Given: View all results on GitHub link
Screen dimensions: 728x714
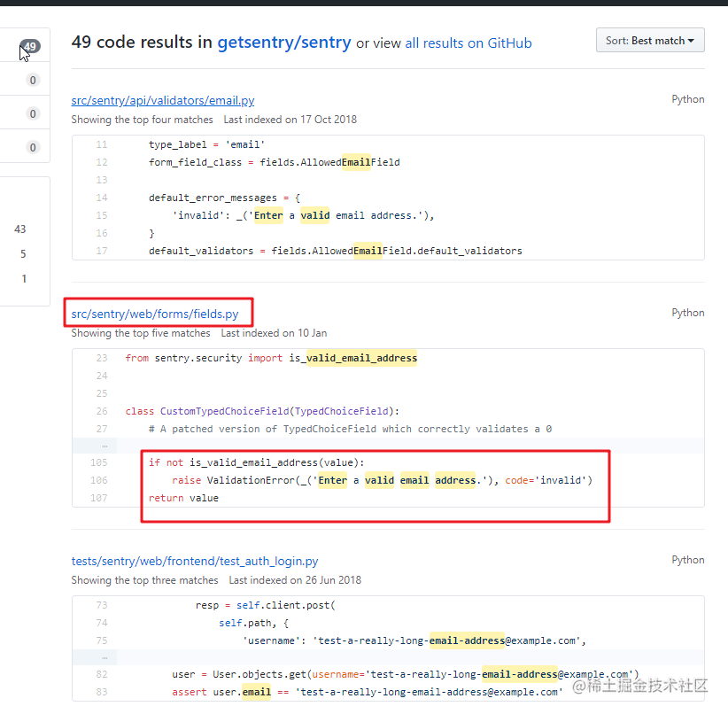Looking at the screenshot, I should 468,43.
